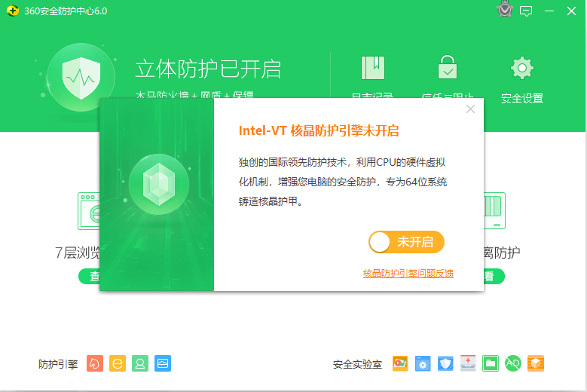Open the red-cross first-aid lab icon
Viewport: 587px width, 392px height.
(x=468, y=363)
